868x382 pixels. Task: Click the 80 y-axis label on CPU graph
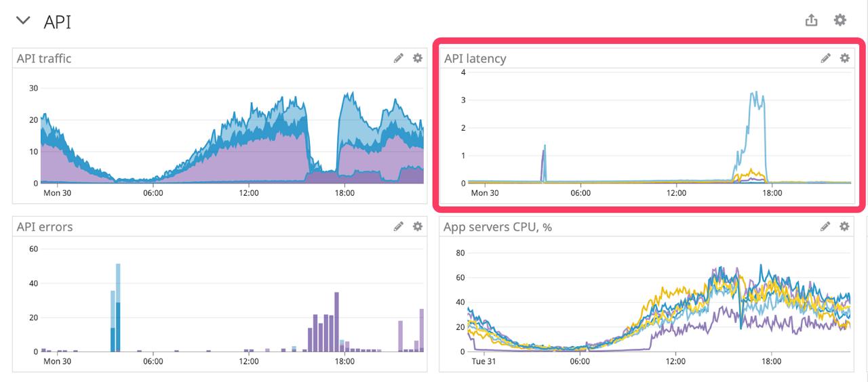pos(460,253)
